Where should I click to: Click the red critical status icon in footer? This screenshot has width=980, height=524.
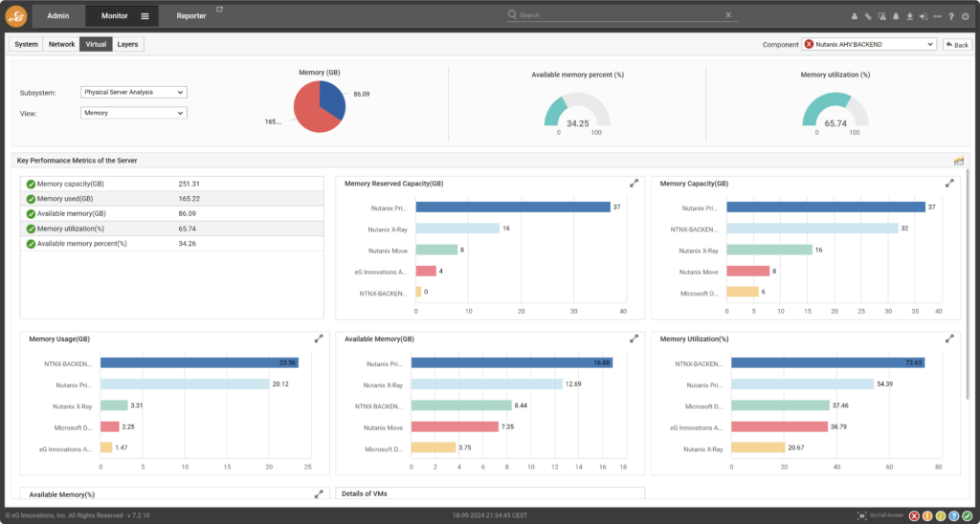point(914,516)
